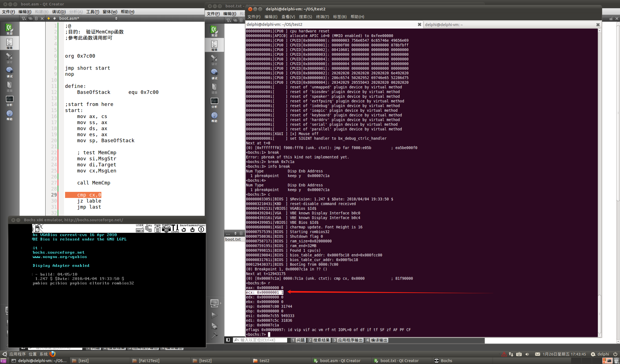Image resolution: width=620 pixels, height=364 pixels.
Task: Toggle the split view button in the sidebar toolbar
Action: pos(36,19)
